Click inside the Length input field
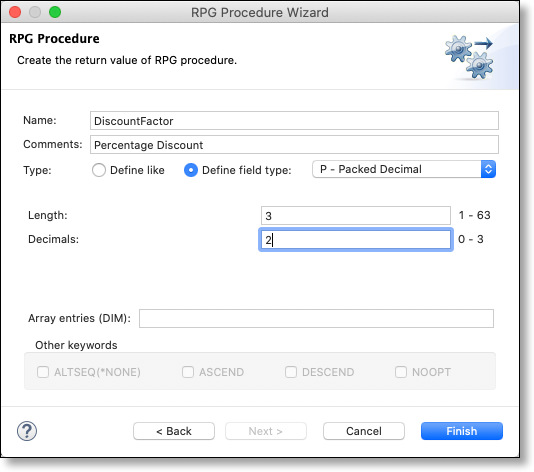 (x=356, y=216)
